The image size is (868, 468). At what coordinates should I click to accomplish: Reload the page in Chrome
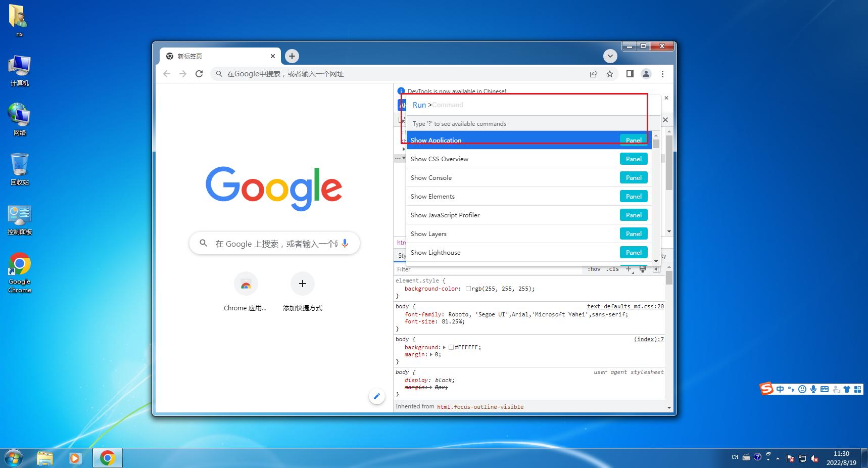click(x=199, y=74)
